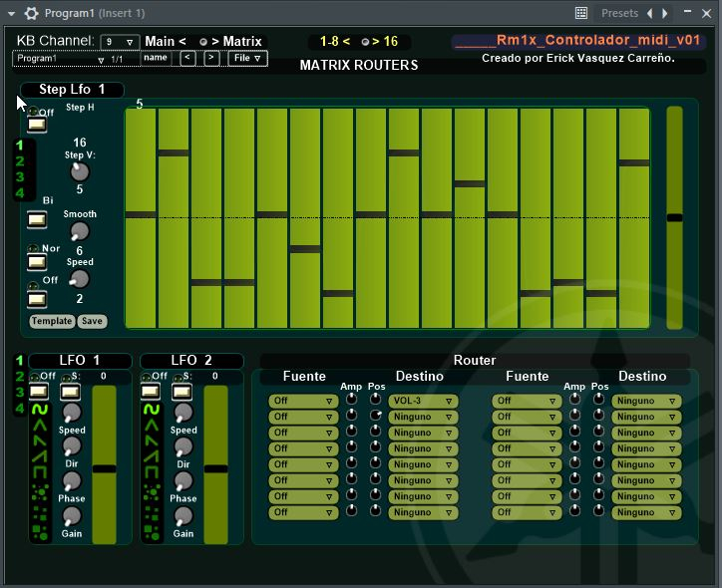Click the LFO 1 vertical level slider
722x588 pixels.
(x=104, y=466)
